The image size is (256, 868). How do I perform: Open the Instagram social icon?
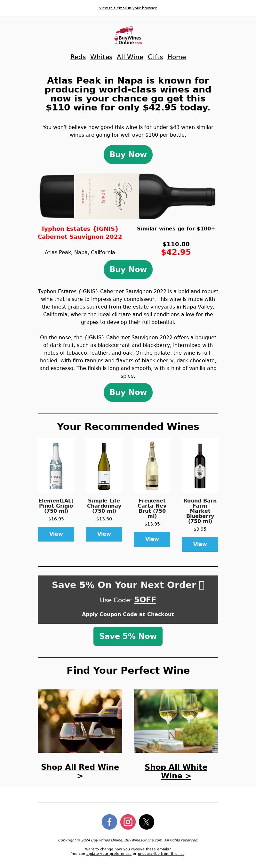click(128, 822)
